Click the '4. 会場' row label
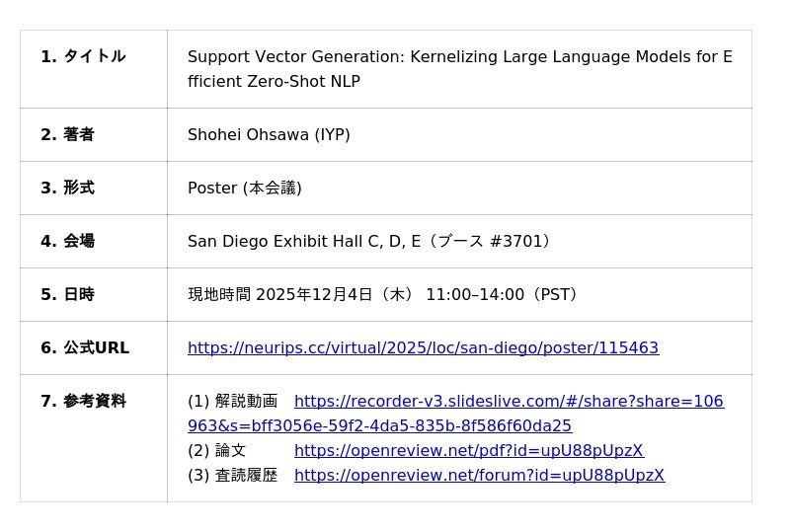This screenshot has width=790, height=532. click(x=67, y=241)
